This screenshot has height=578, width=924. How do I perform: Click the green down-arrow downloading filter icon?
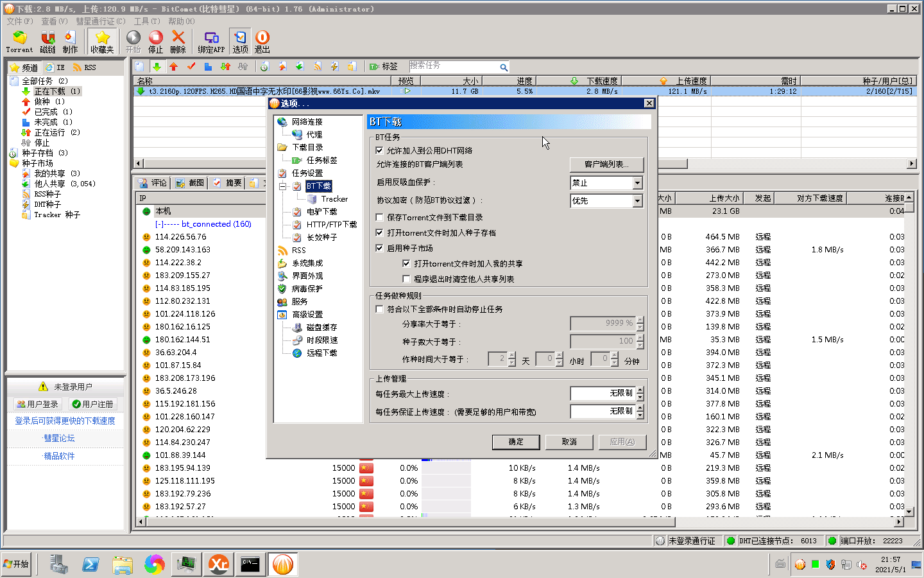click(157, 66)
